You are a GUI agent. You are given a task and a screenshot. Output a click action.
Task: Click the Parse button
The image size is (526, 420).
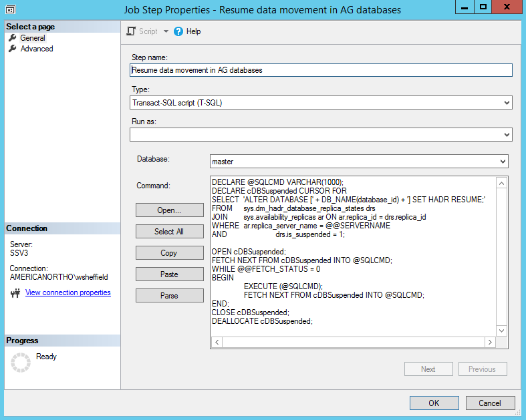pos(169,296)
